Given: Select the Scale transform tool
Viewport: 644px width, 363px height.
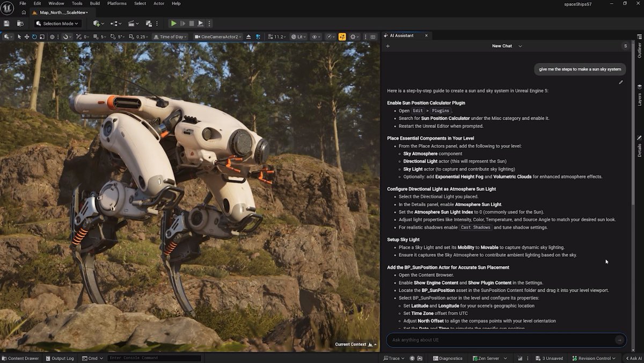Looking at the screenshot, I should pyautogui.click(x=41, y=37).
